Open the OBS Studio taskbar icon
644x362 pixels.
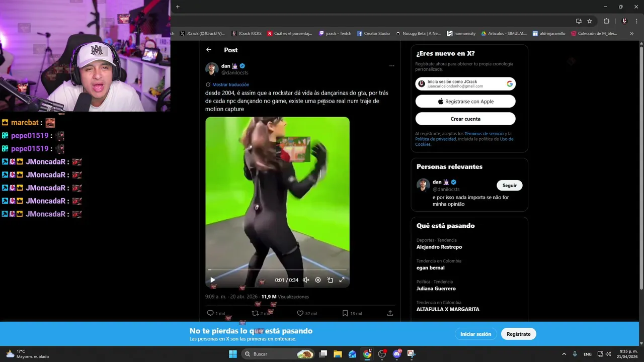382,354
